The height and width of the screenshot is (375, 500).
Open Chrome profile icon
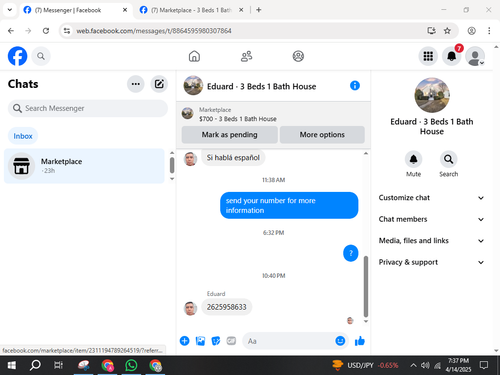pos(471,31)
